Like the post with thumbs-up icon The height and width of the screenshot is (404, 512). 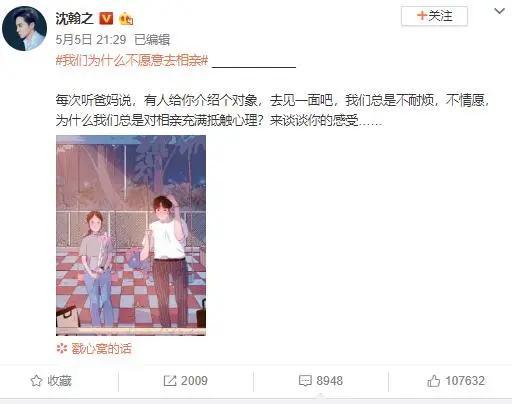pos(433,381)
